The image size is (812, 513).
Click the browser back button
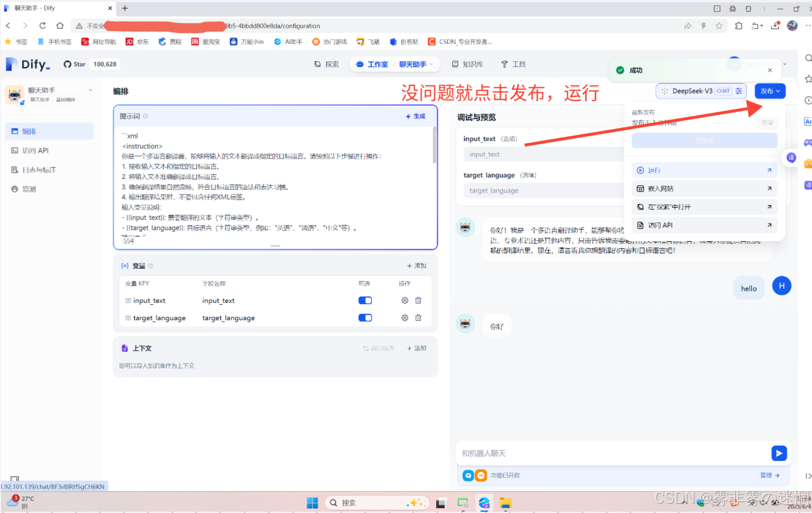click(8, 25)
